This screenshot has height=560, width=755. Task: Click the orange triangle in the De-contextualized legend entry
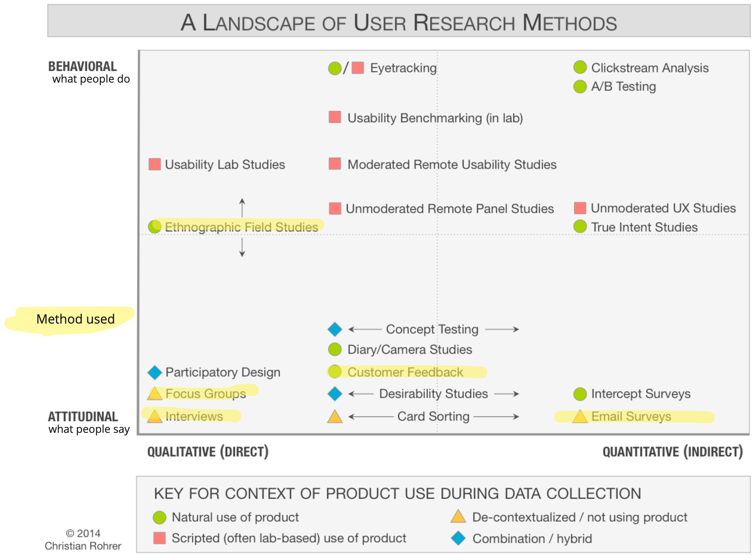pyautogui.click(x=458, y=517)
